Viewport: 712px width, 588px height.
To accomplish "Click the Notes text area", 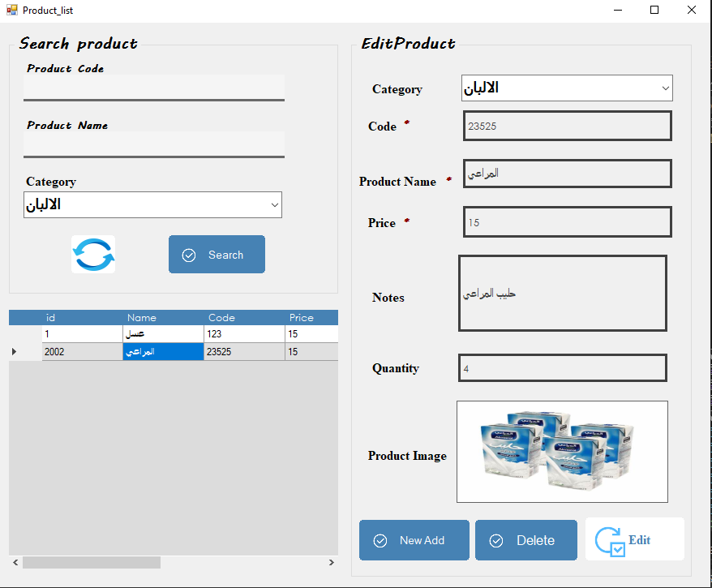I will tap(562, 293).
